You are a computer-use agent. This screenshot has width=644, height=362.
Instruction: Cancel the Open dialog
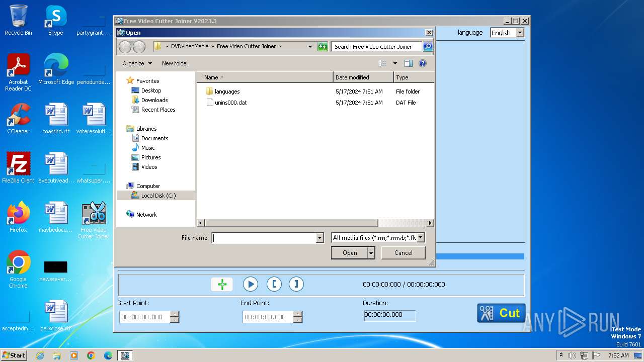pyautogui.click(x=404, y=253)
